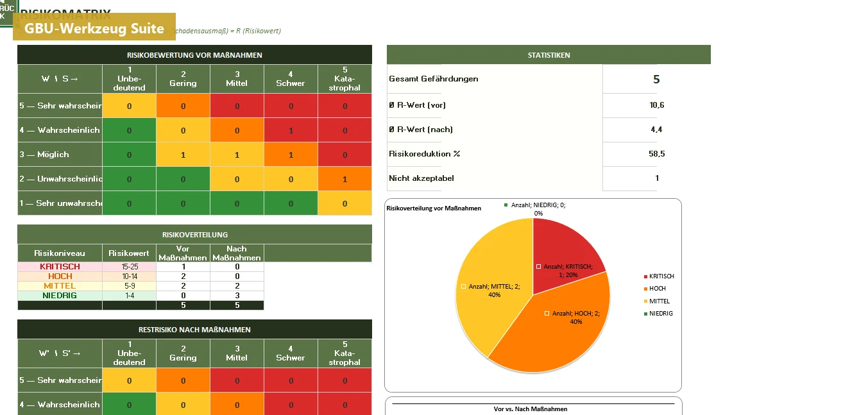Click the 'RISIKOBEWERTUNG VOR MAßNAHMEN' header
The height and width of the screenshot is (415, 868).
pos(194,55)
